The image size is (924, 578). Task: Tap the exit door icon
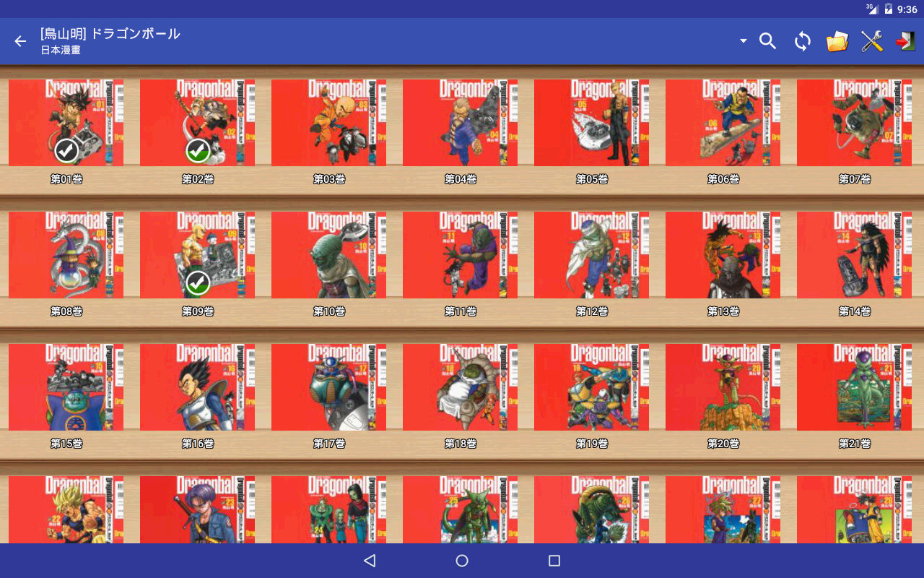click(x=906, y=41)
